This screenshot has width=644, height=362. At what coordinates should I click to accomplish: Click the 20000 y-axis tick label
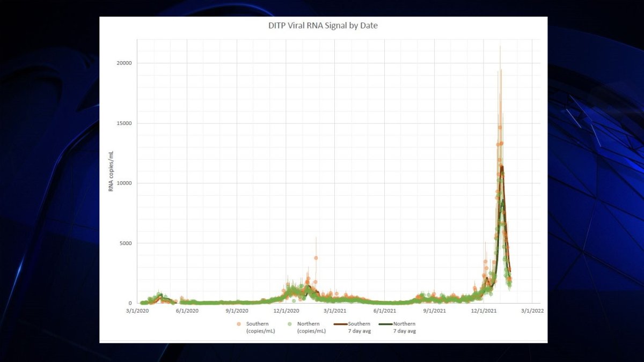pos(124,63)
